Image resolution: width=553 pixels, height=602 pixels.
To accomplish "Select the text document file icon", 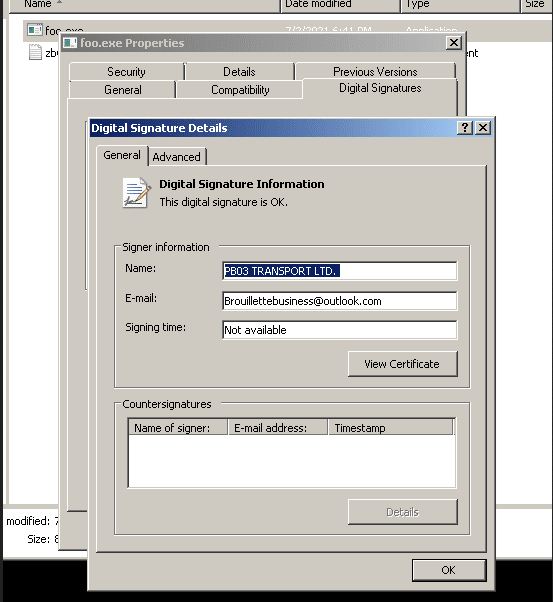I will (35, 52).
